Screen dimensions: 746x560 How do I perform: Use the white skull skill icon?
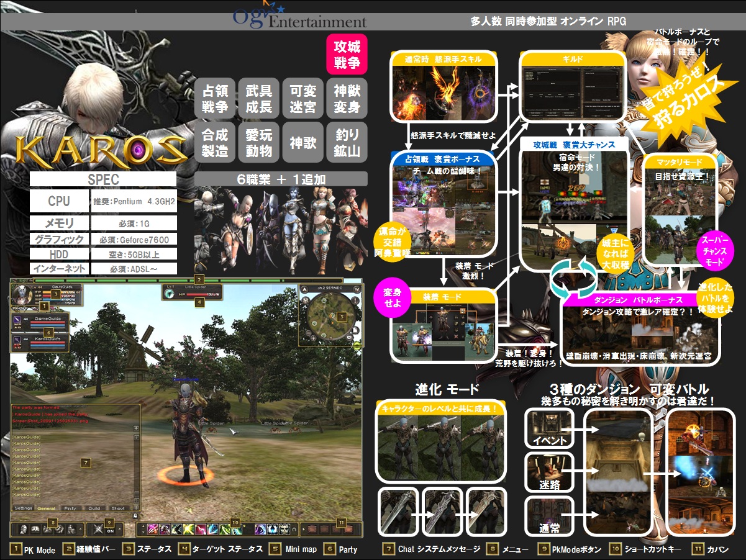click(x=284, y=529)
